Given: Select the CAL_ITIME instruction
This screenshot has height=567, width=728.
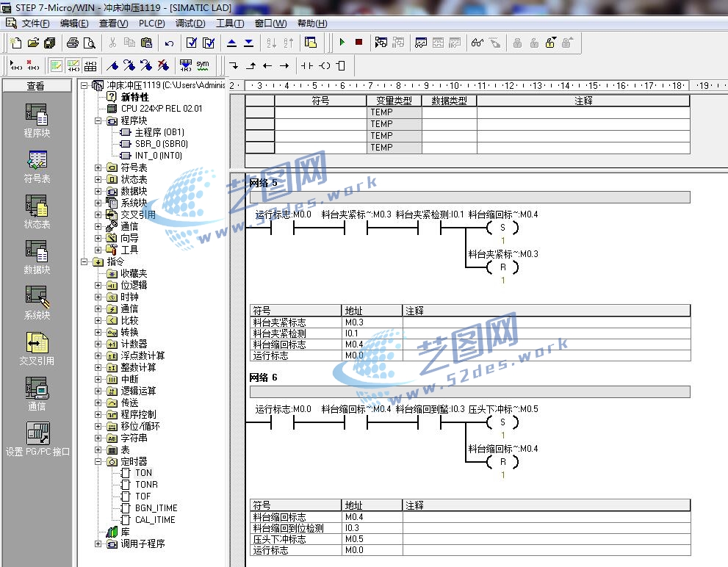Looking at the screenshot, I should click(x=155, y=520).
